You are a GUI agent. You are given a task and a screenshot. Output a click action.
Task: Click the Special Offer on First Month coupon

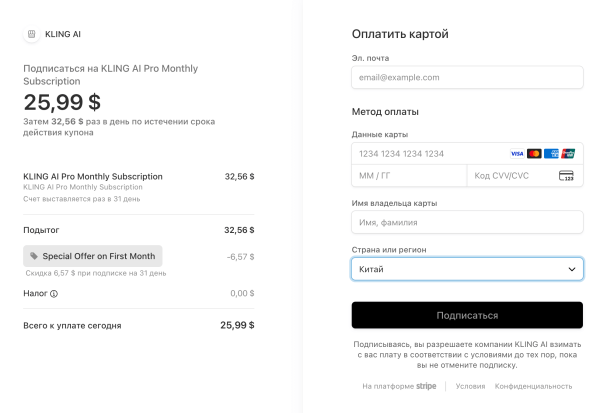click(x=92, y=256)
